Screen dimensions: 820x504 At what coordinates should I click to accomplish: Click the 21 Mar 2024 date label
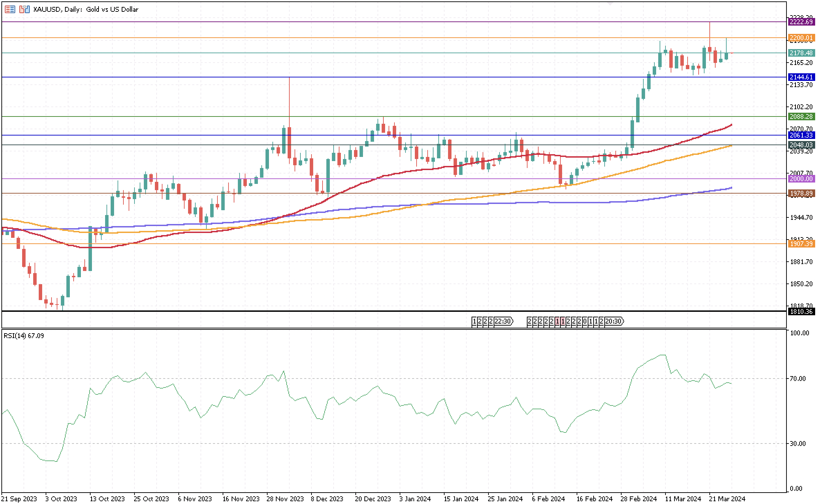727,499
